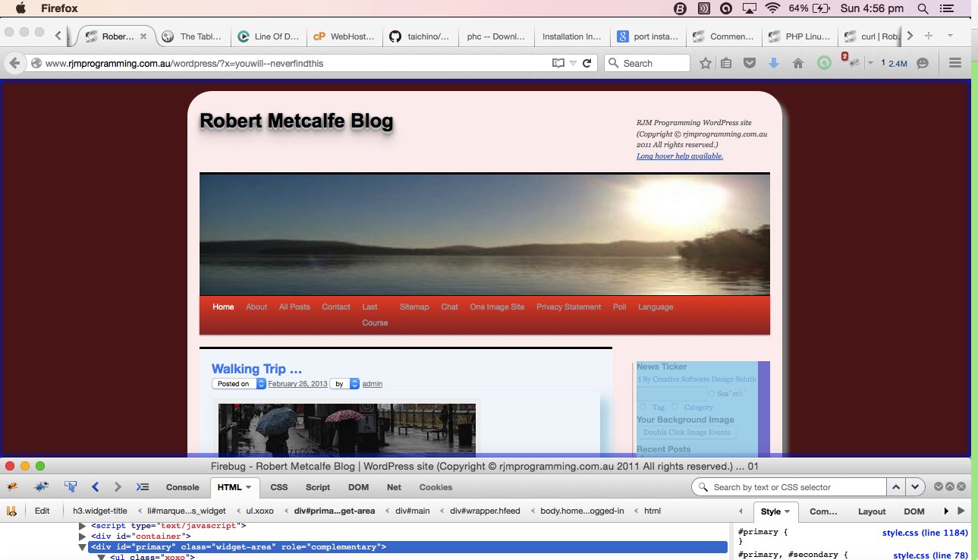
Task: Expand the div id container node
Action: [83, 536]
